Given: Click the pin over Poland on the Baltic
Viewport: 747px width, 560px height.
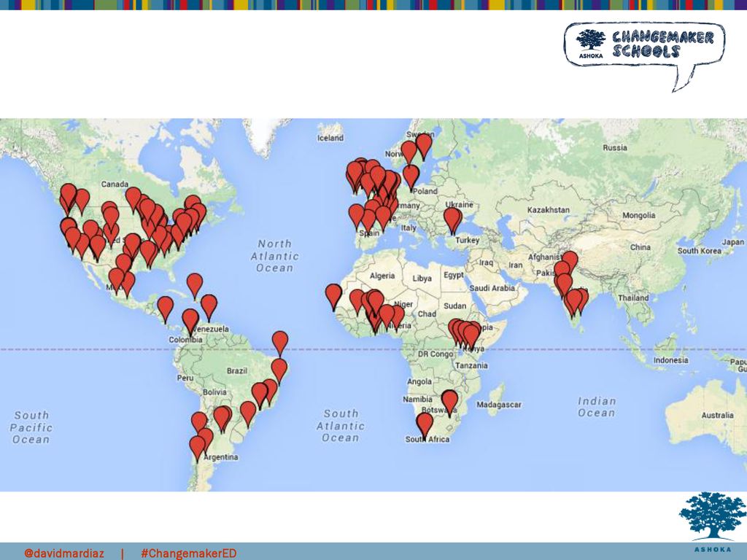Looking at the screenshot, I should pyautogui.click(x=411, y=178).
